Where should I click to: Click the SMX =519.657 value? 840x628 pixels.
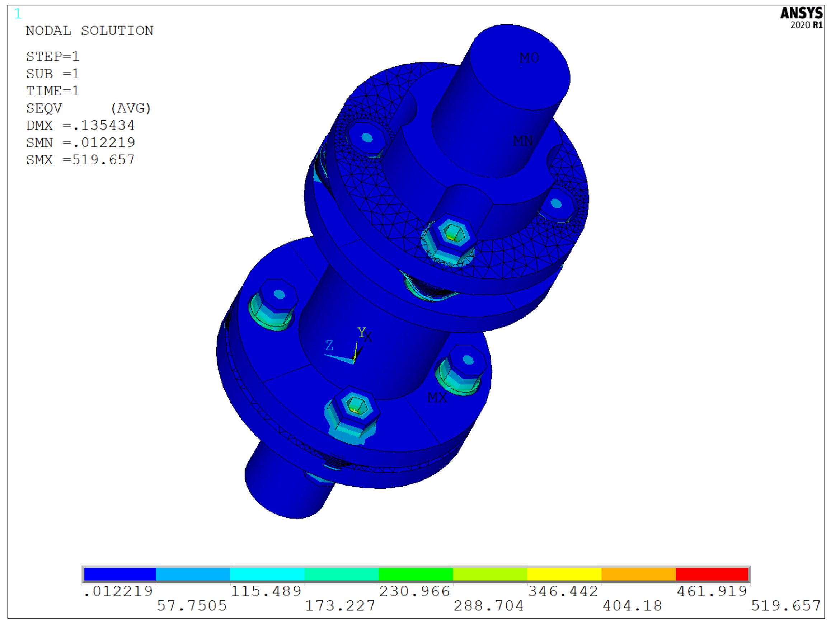coord(80,159)
